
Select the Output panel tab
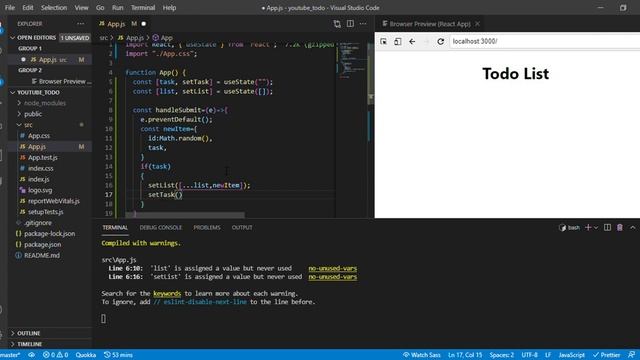pyautogui.click(x=242, y=227)
